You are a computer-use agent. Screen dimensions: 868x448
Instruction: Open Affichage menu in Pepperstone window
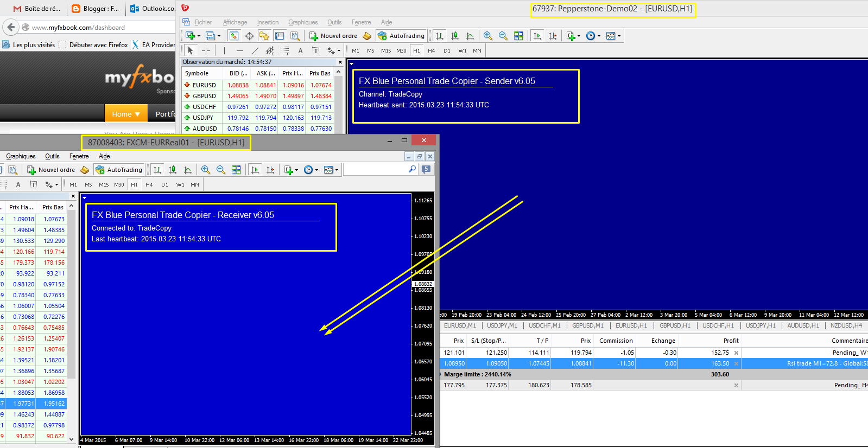[x=235, y=22]
